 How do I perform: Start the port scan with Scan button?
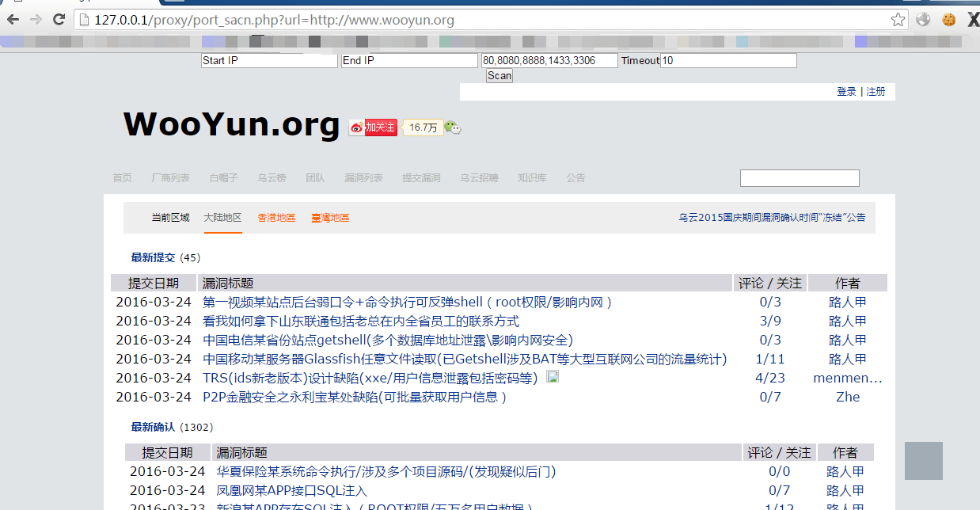click(x=499, y=76)
